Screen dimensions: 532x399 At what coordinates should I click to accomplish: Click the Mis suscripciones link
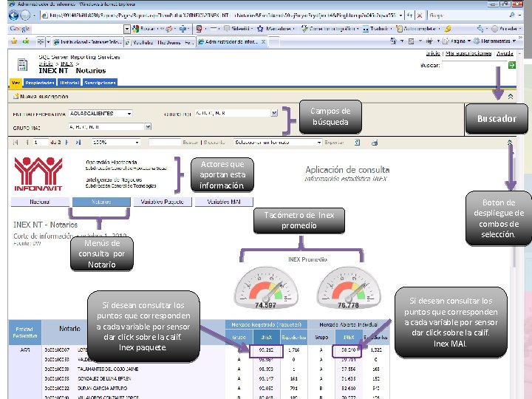pyautogui.click(x=468, y=53)
